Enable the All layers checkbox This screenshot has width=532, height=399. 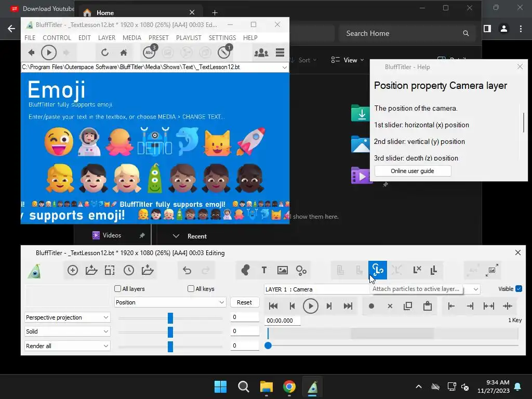click(x=118, y=289)
